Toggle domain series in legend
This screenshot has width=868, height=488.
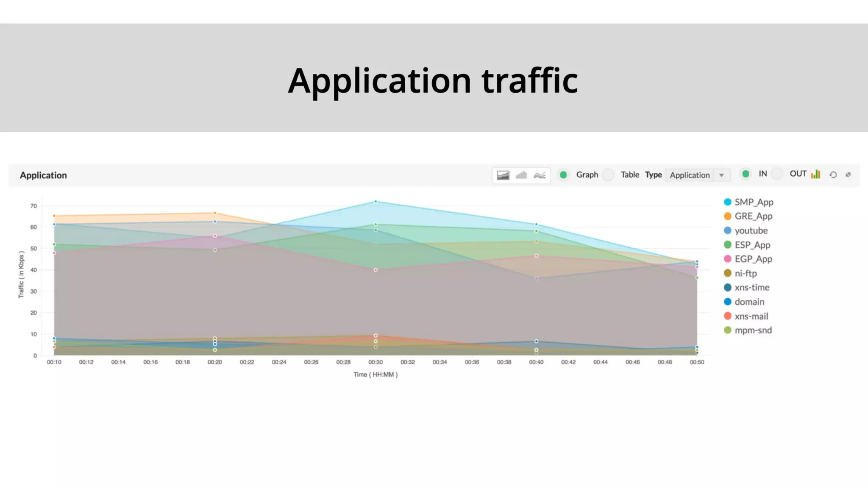[744, 302]
